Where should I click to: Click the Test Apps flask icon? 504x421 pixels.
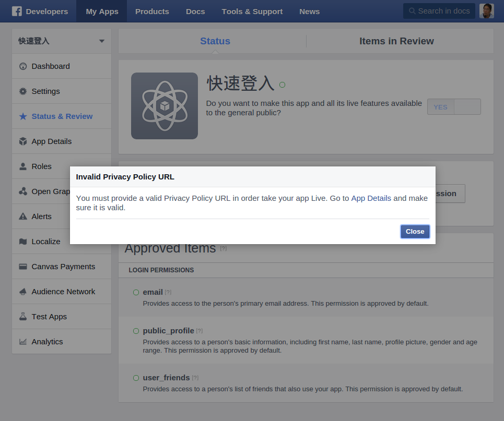(23, 317)
